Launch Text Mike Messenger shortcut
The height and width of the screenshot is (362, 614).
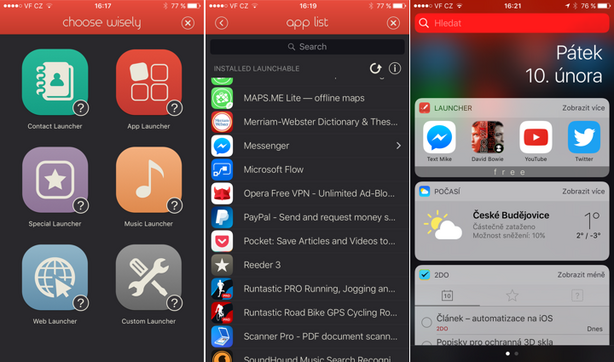pos(439,141)
